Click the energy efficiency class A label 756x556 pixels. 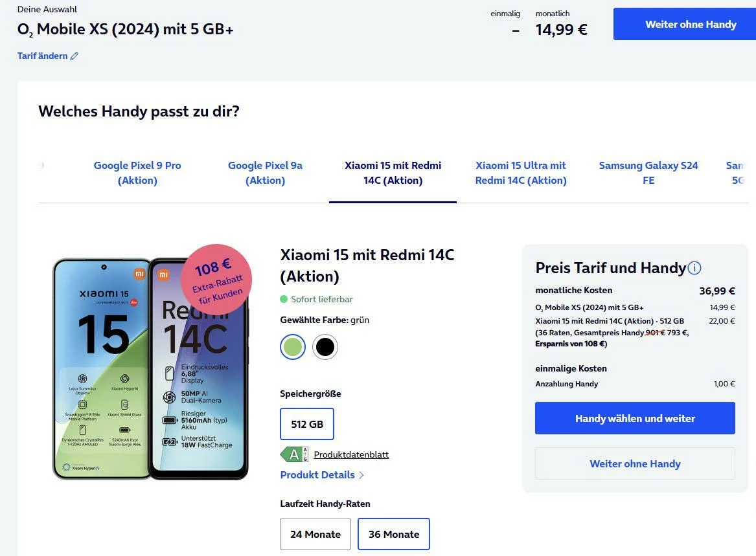(294, 454)
